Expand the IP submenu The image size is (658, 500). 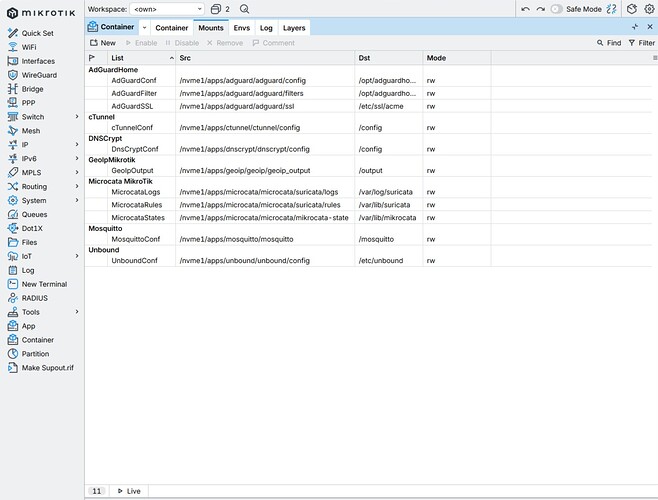point(77,144)
